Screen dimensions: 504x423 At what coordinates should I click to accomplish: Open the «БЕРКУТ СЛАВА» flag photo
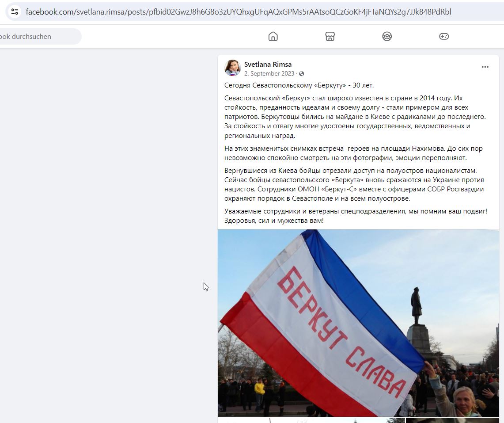click(x=358, y=323)
